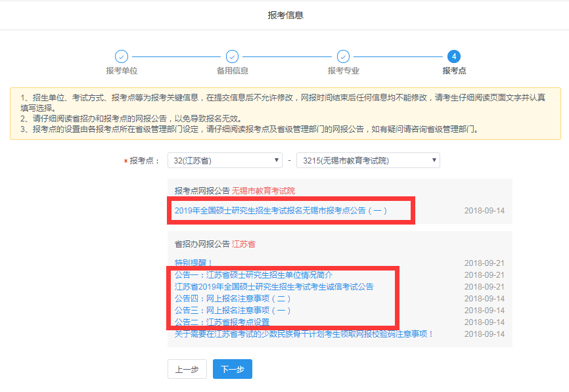The height and width of the screenshot is (392, 569).
Task: Click the red 无锡市教育考试院 heading text
Action: pos(263,190)
